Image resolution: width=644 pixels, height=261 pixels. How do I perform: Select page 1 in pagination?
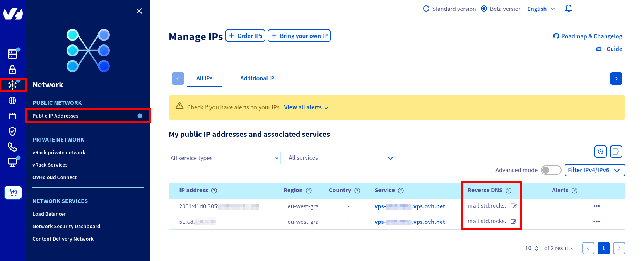604,248
